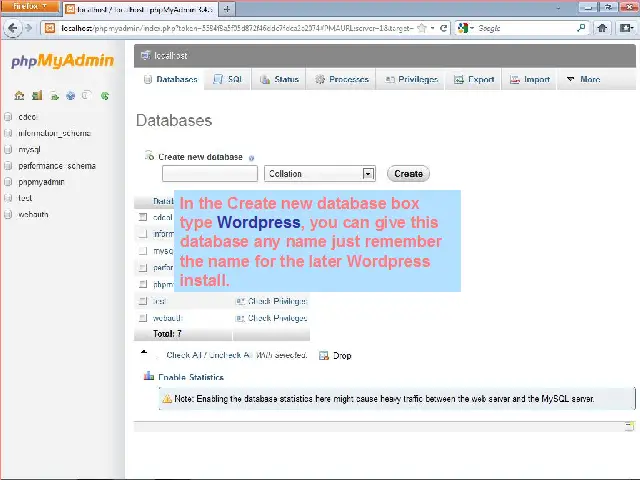The image size is (640, 480).
Task: Click the Create database button
Action: click(408, 173)
